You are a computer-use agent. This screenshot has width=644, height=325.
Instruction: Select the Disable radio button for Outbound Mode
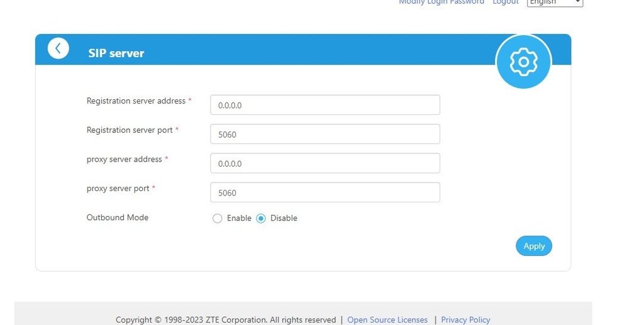click(x=261, y=219)
